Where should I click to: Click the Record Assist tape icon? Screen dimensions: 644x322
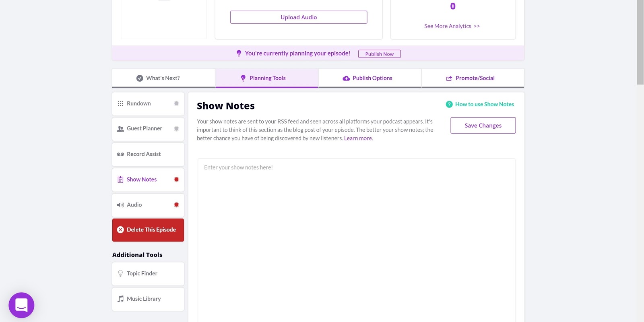pyautogui.click(x=120, y=154)
